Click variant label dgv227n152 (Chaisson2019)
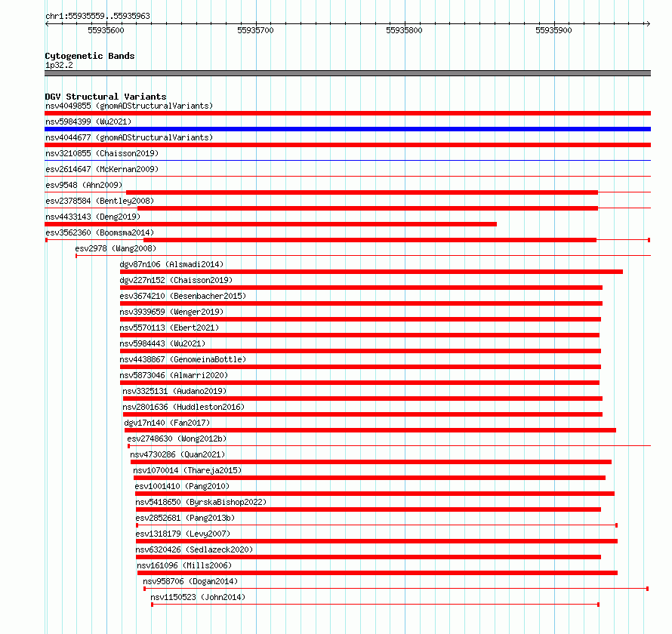 pos(176,280)
